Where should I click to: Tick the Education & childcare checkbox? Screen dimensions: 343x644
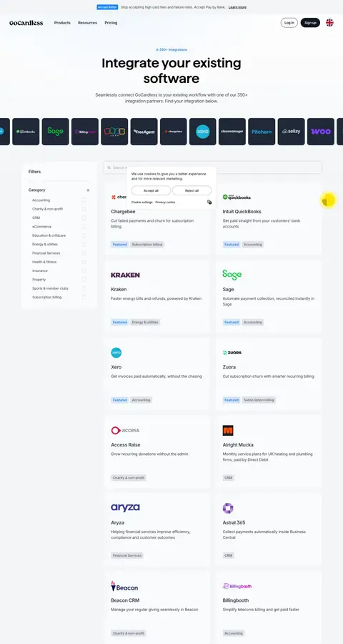pos(84,235)
